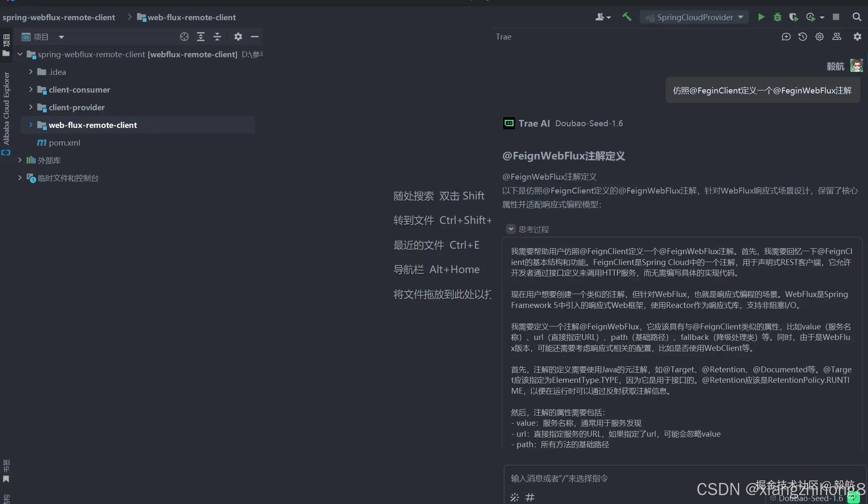This screenshot has height=504, width=868.
Task: Run the SpringCloudProvider configuration
Action: (x=761, y=17)
